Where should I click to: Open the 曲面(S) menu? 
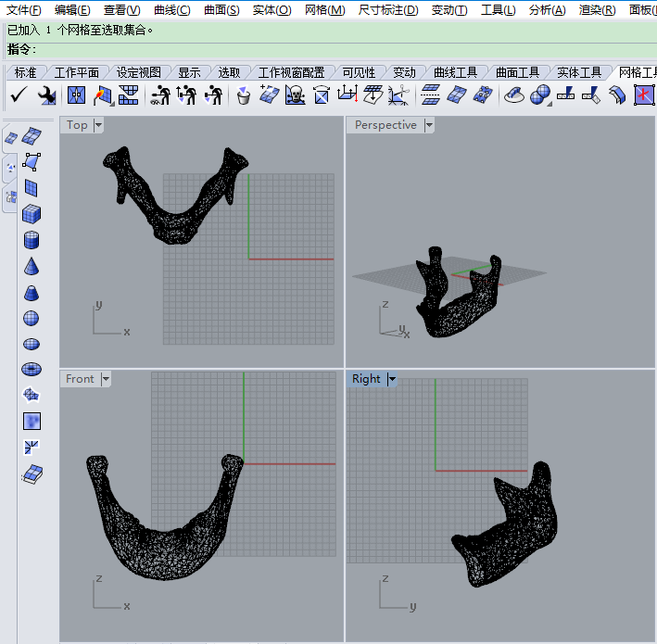coord(221,10)
